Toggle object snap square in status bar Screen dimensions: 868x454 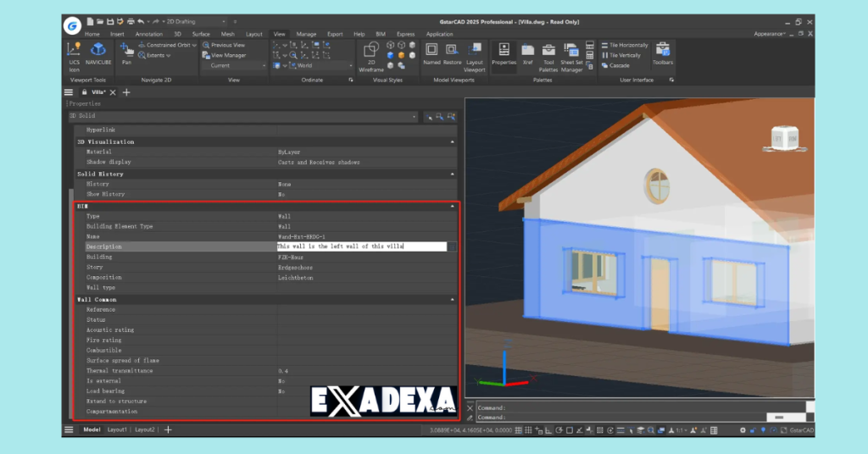[570, 430]
